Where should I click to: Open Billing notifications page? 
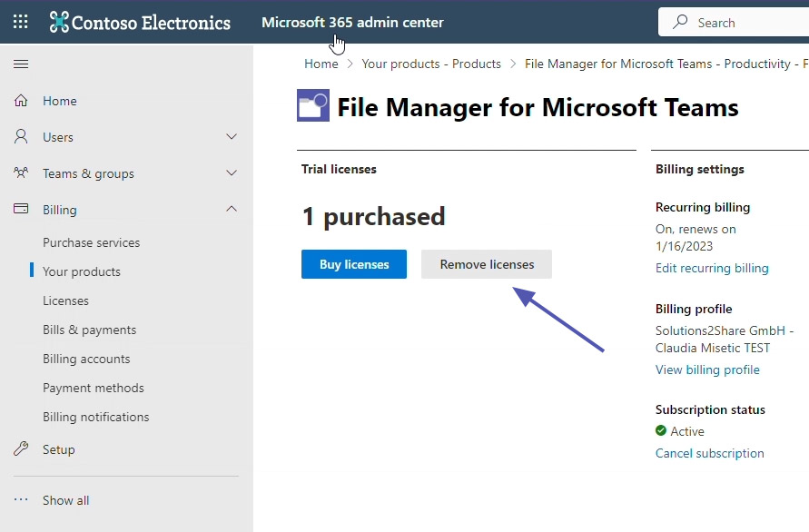point(96,417)
